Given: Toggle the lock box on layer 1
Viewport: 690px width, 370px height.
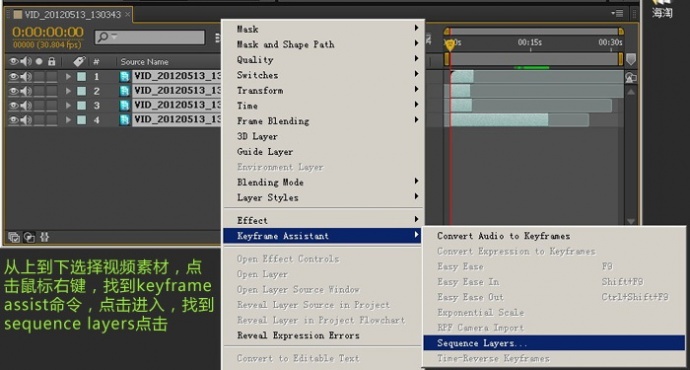Looking at the screenshot, I should click(52, 77).
